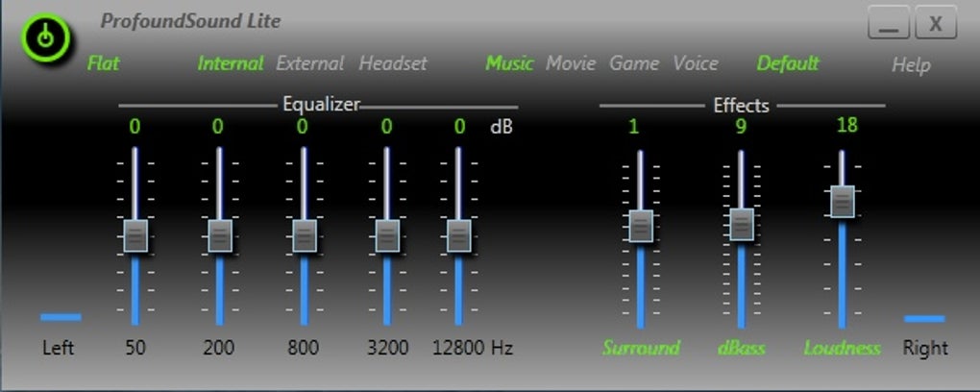Click the 3200 Hz equalizer slider handle
Image resolution: width=980 pixels, height=392 pixels.
click(387, 235)
